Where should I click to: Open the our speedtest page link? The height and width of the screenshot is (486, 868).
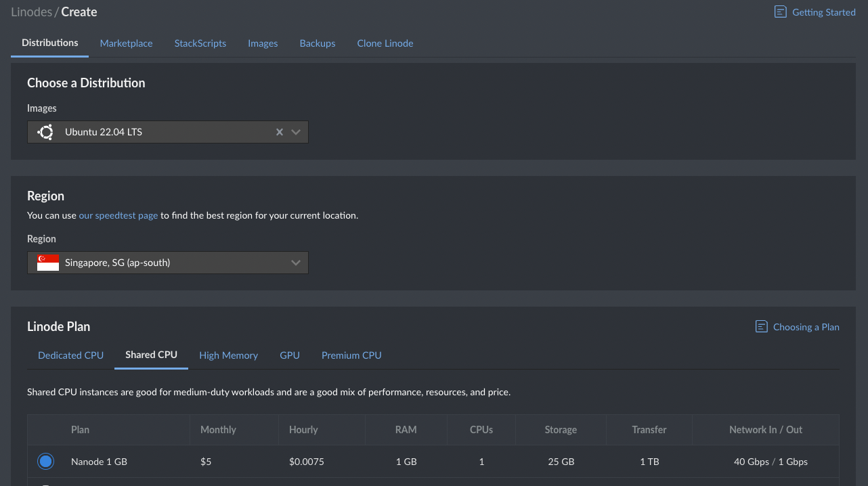click(x=118, y=215)
